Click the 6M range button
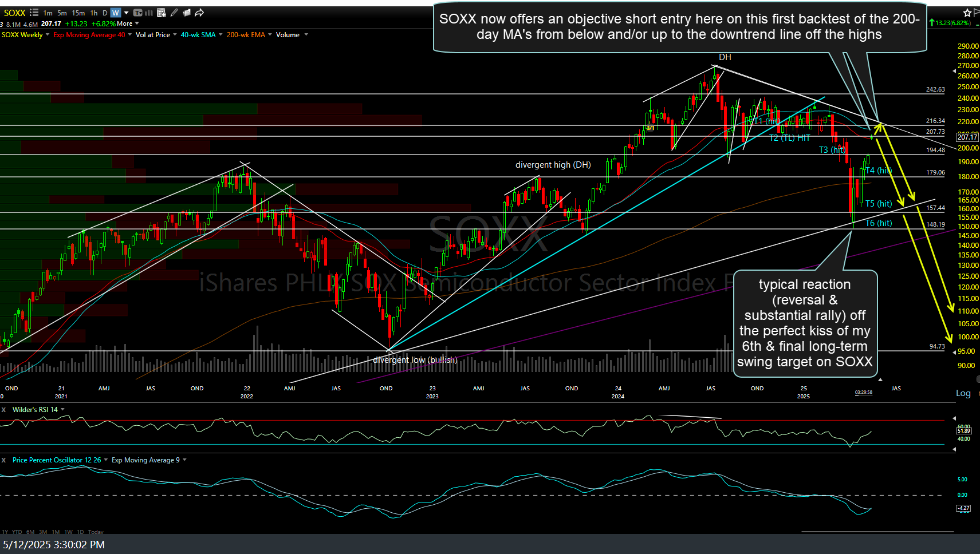Screen dimensions: 980x554 pyautogui.click(x=30, y=532)
